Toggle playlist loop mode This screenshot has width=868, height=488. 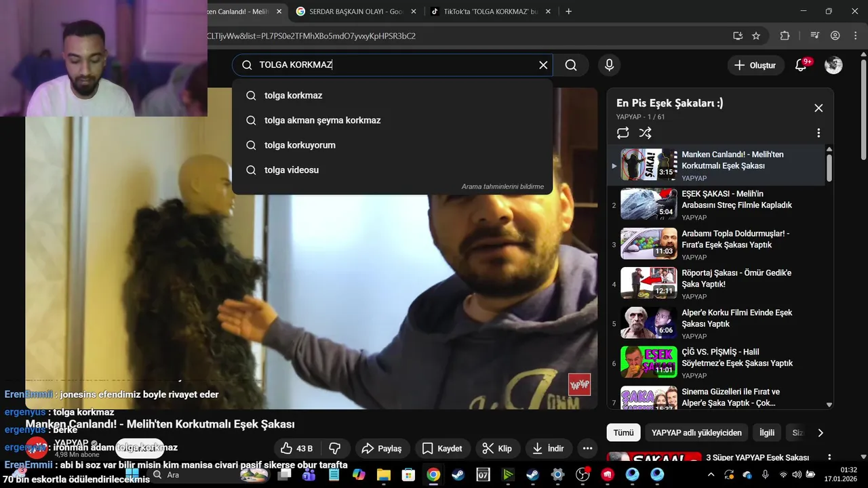click(x=623, y=133)
